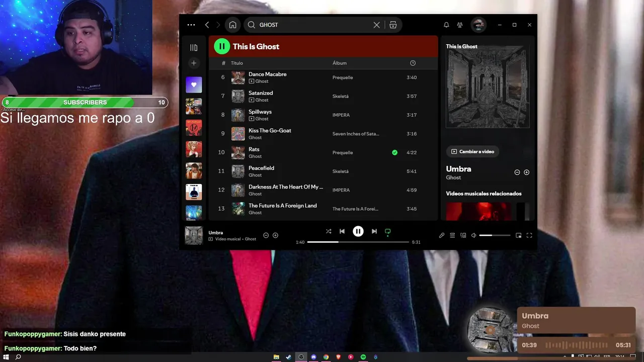
Task: Click the Cambiar a video button
Action: click(472, 151)
